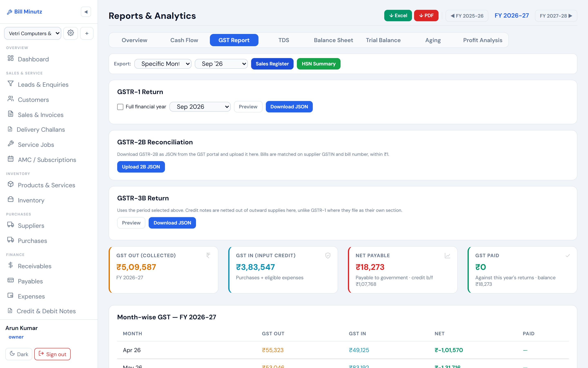Upload 2B JSON file
Viewport: 588px width, 368px height.
141,167
